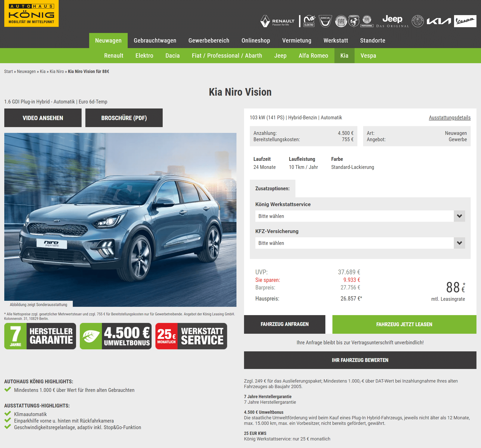The width and height of the screenshot is (481, 448).
Task: Click the '25 EUR KWS' heading
Action: pyautogui.click(x=255, y=433)
